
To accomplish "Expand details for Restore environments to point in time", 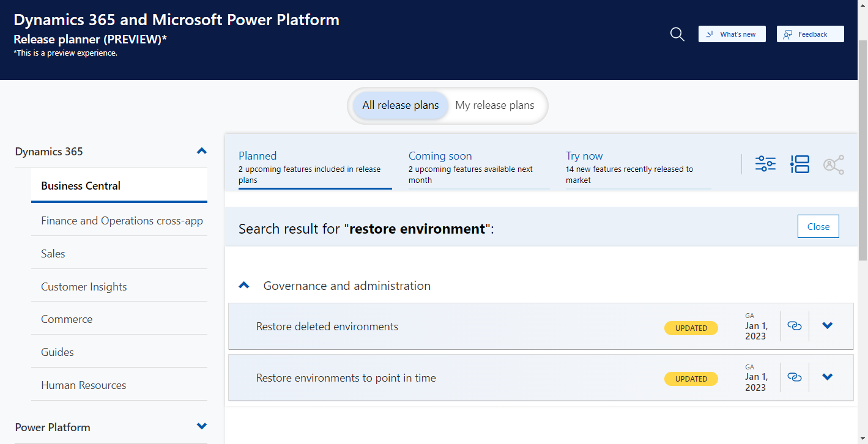I will 827,377.
